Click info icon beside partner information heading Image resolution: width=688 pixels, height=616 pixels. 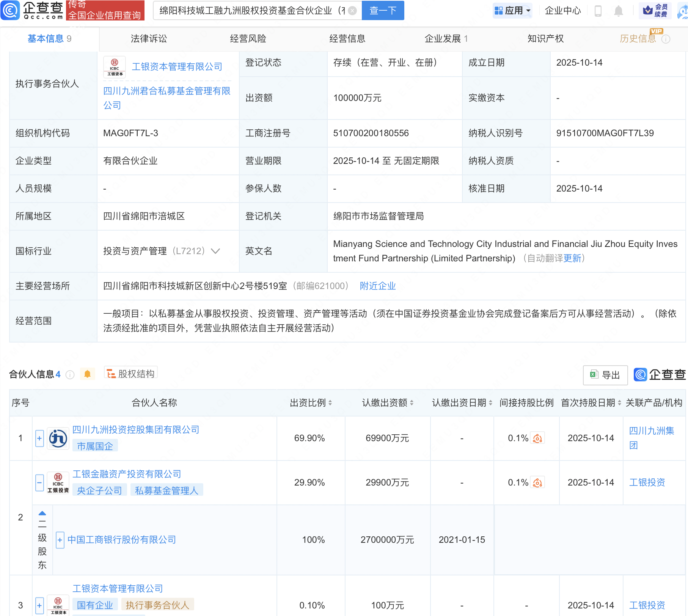(x=70, y=375)
